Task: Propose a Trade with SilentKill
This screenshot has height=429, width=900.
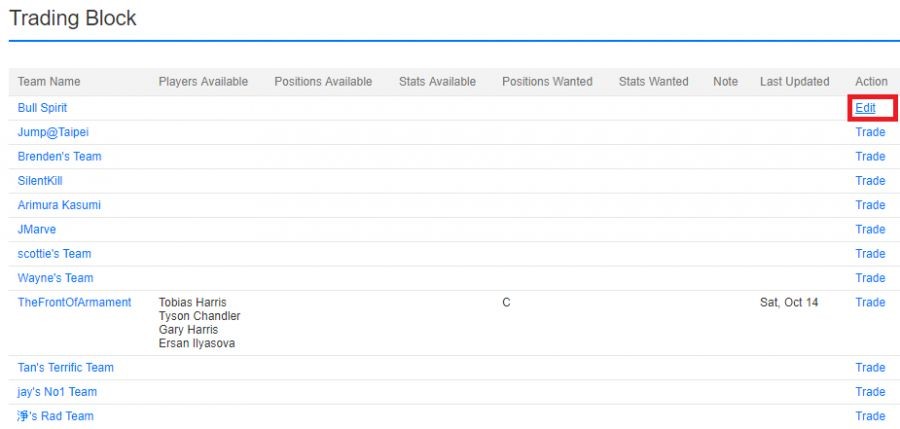Action: coord(870,181)
